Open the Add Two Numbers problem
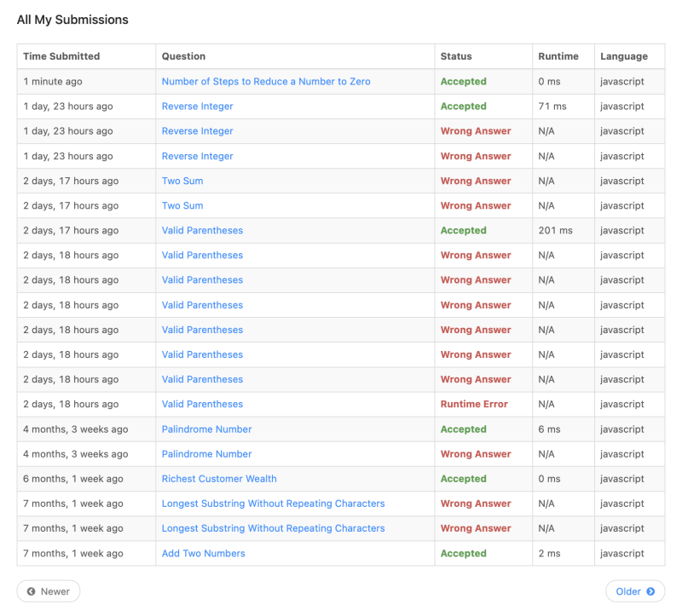The height and width of the screenshot is (616, 682). click(x=203, y=553)
